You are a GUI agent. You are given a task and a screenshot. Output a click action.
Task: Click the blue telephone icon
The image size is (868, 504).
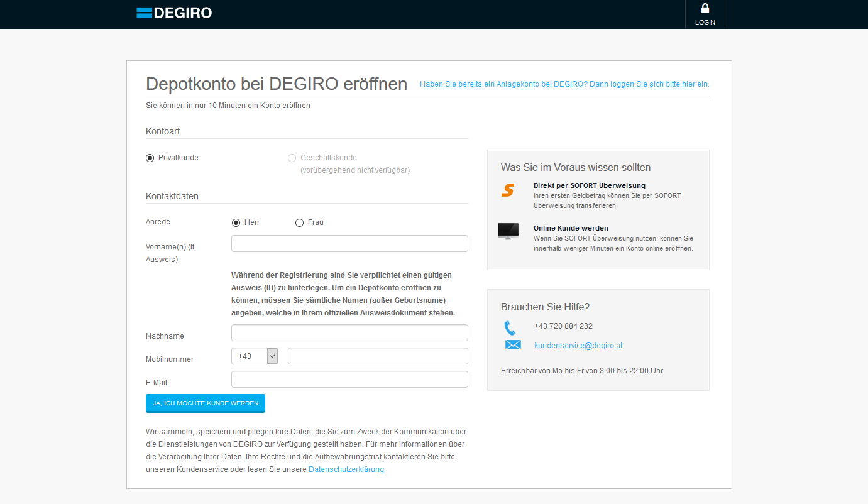pos(510,327)
